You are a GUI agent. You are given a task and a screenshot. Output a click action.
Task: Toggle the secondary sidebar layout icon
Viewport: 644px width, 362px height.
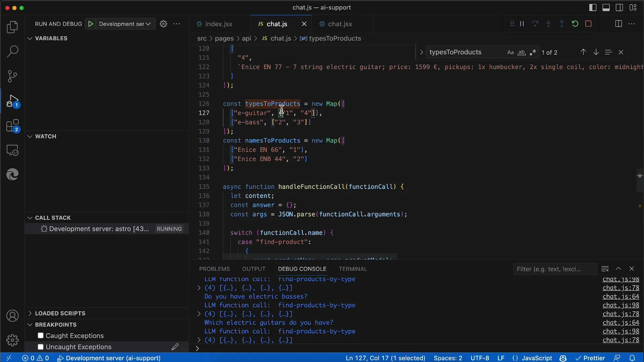[x=619, y=7]
